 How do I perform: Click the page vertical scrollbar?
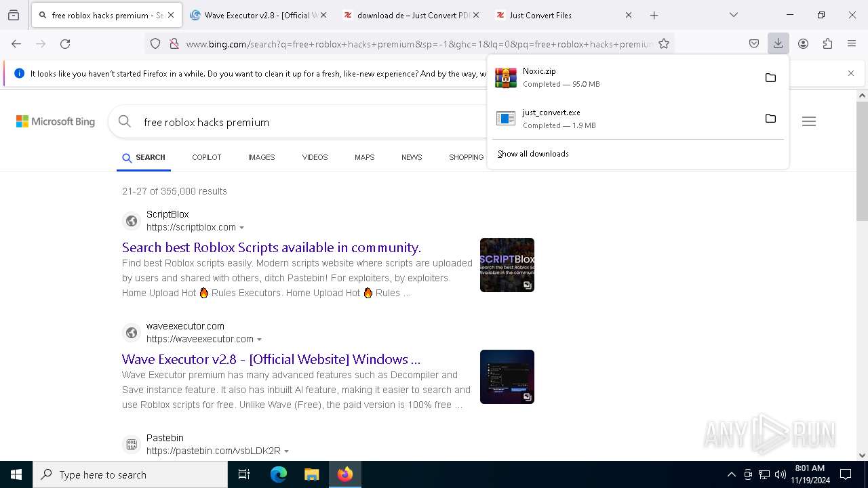tap(862, 161)
